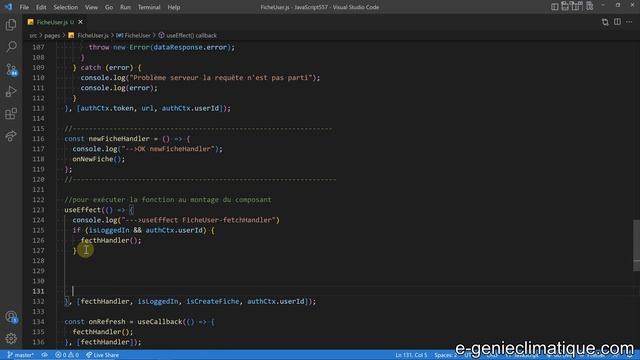Open the Run menu
The height and width of the screenshot is (360, 640).
coord(125,7)
